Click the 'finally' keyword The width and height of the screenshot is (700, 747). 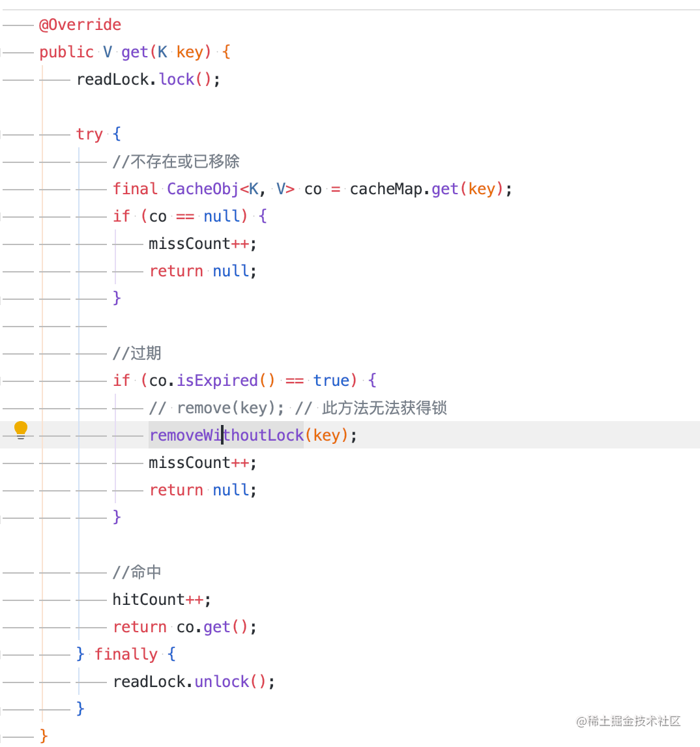[126, 654]
